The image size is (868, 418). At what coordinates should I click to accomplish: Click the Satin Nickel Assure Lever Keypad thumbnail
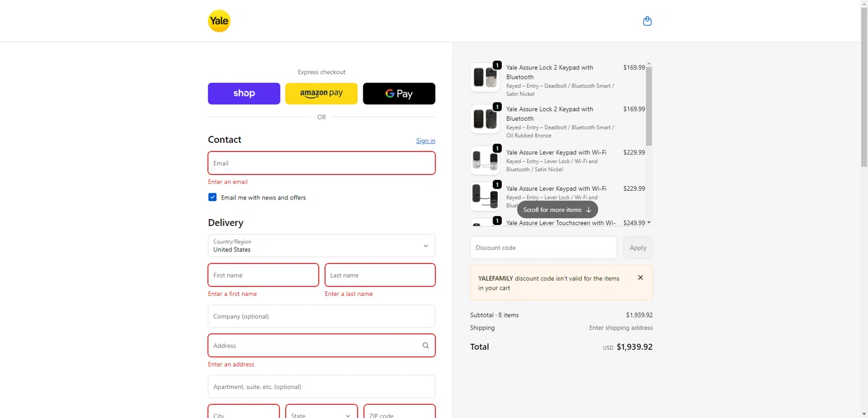click(x=485, y=160)
